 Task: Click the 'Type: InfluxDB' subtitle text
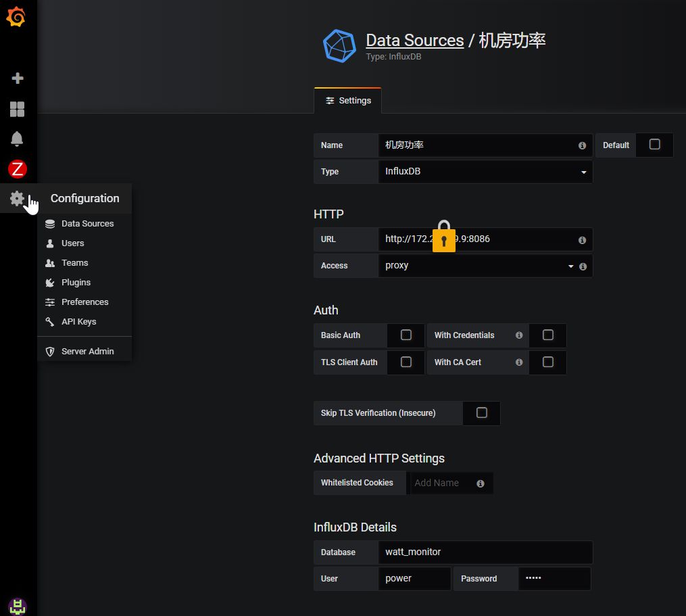[x=393, y=57]
